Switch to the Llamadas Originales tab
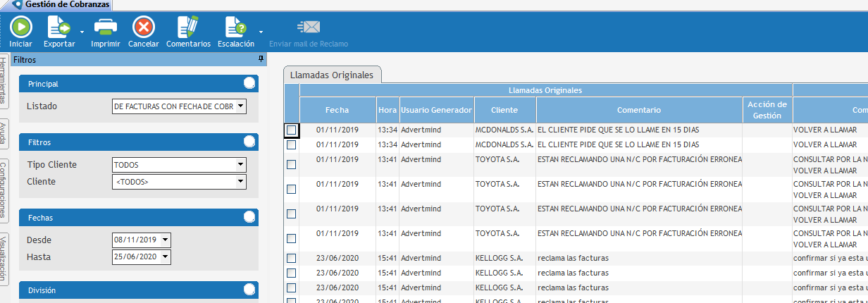This screenshot has height=303, width=868. point(332,74)
